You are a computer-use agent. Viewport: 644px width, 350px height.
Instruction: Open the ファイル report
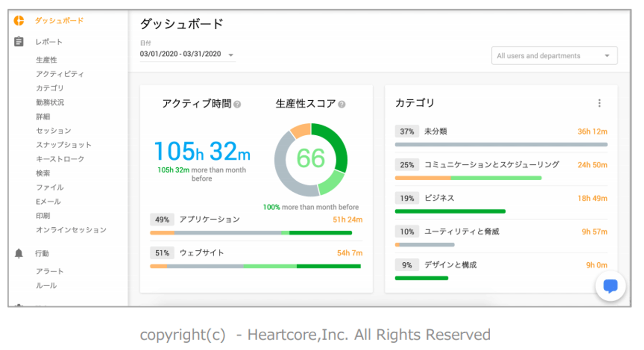click(50, 187)
